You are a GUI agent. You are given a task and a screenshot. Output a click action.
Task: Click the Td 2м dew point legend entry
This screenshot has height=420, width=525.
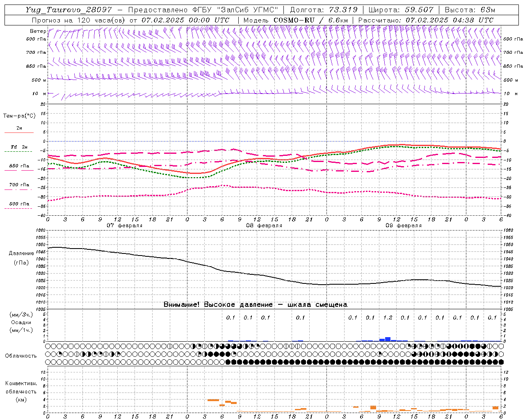click(x=19, y=147)
